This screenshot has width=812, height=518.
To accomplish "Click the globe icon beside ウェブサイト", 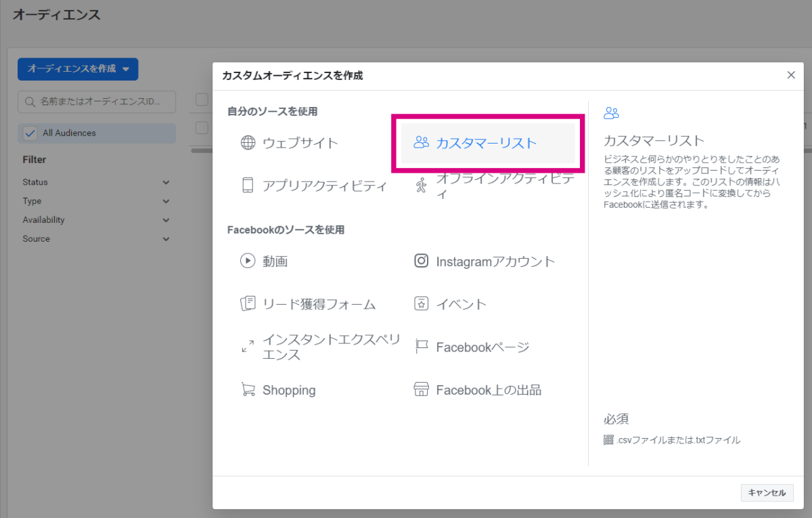I will pyautogui.click(x=248, y=143).
